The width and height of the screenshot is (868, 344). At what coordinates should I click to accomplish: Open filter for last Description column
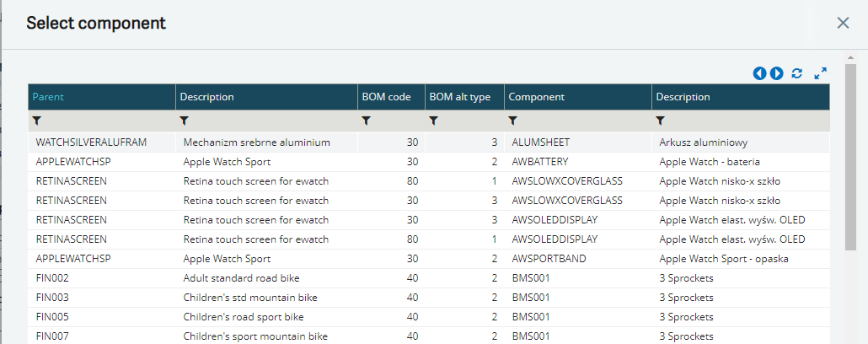662,121
